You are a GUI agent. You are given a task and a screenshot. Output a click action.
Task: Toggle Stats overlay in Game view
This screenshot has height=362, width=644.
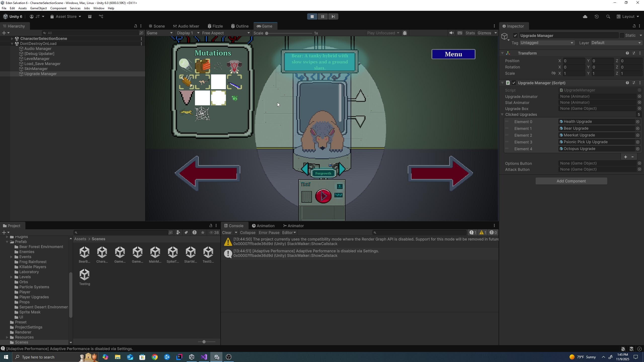(x=470, y=33)
